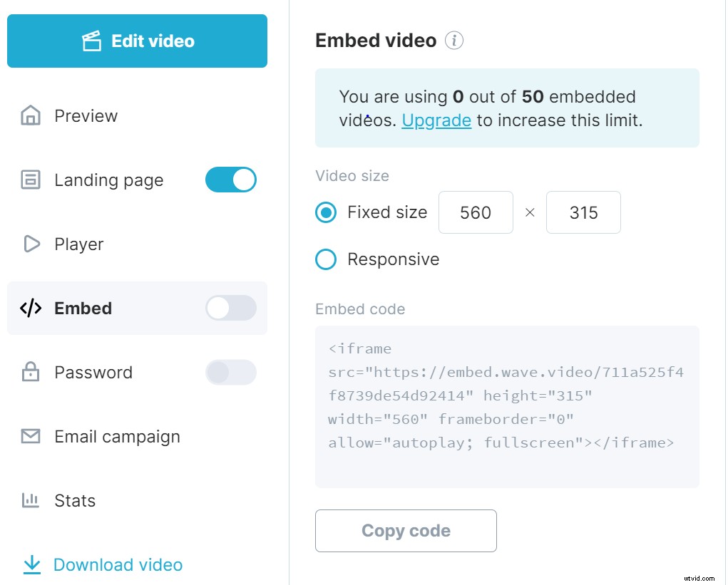Click the video width input field

476,212
